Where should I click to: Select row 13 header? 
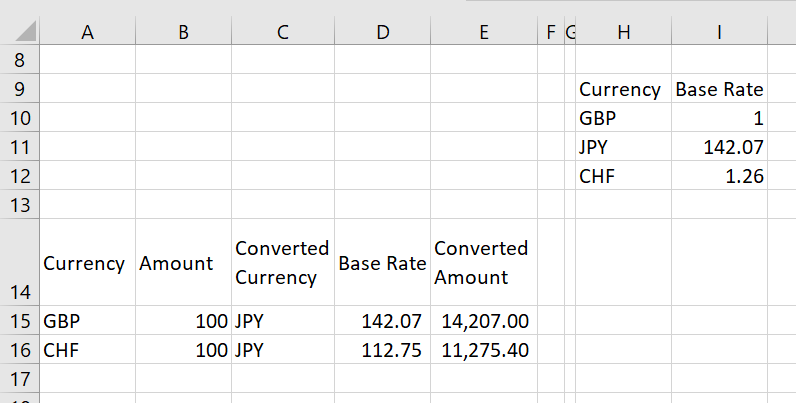19,205
